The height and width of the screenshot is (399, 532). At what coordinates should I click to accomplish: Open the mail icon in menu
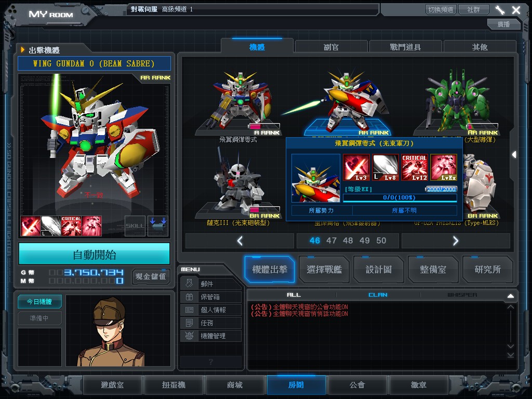189,283
